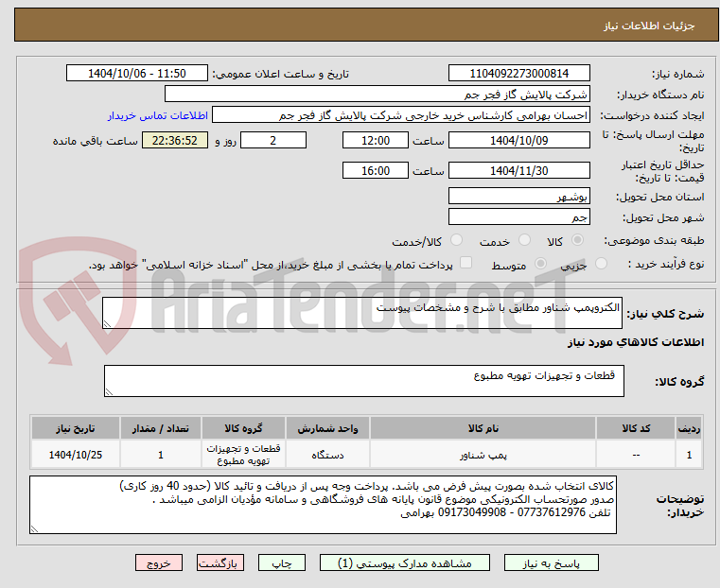Click the delivery province field بوشهر
The width and height of the screenshot is (720, 588).
click(518, 197)
